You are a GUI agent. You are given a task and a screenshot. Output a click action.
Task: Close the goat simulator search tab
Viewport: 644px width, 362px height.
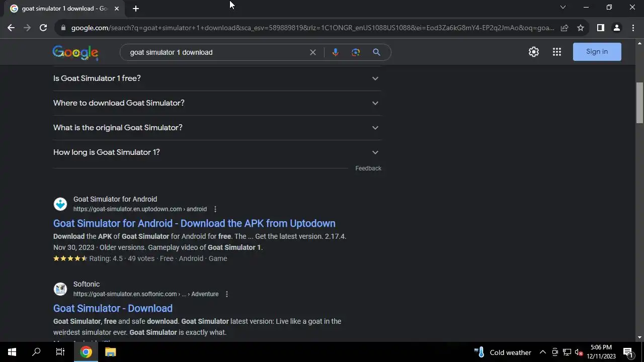point(117,9)
